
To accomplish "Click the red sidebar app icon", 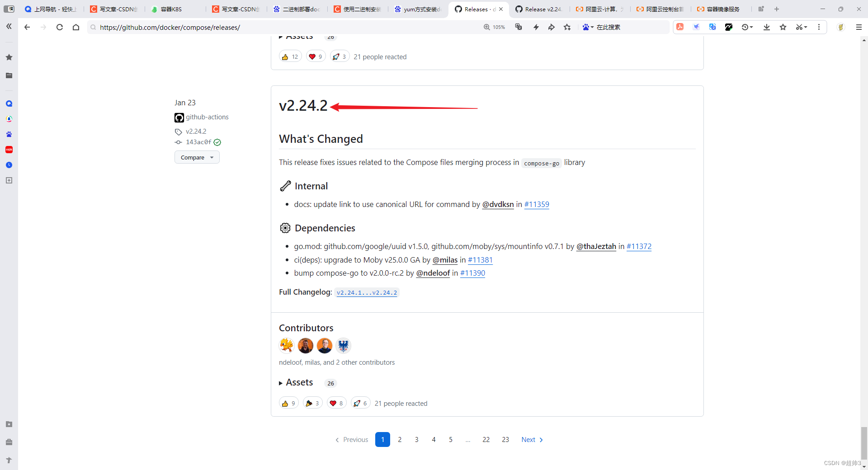I will (9, 150).
